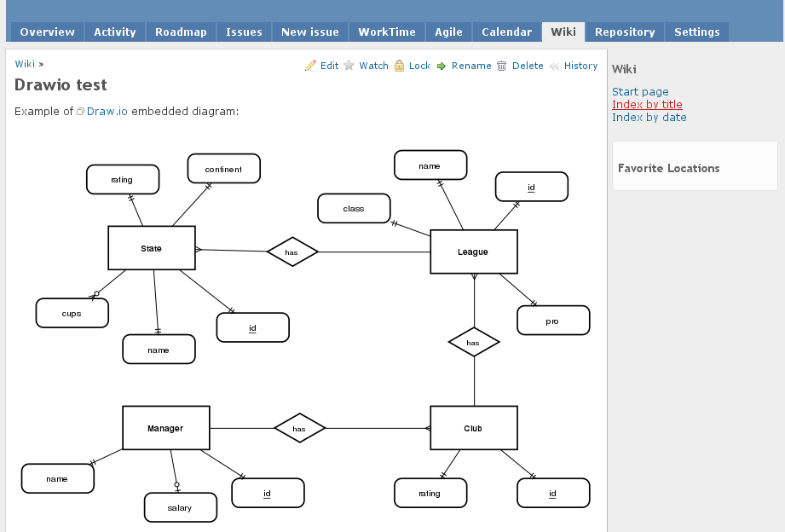Click the green arrow Rename icon
Viewport: 785px width, 532px height.
[x=442, y=66]
